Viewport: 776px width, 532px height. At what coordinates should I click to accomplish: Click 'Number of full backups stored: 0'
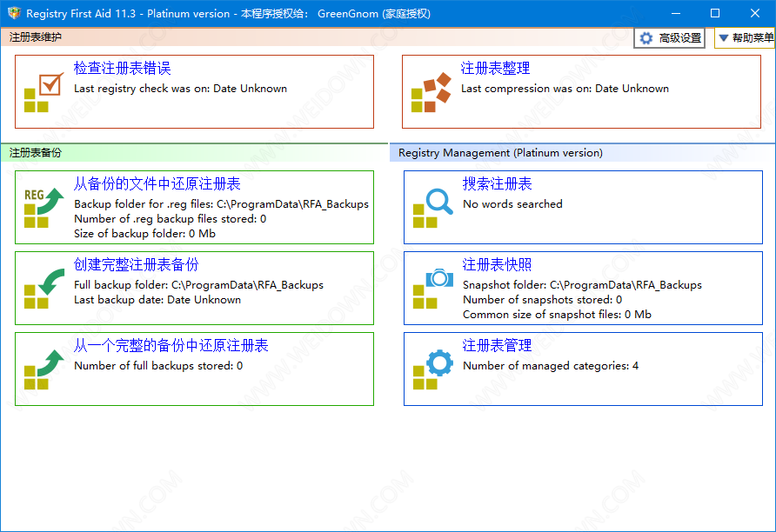click(158, 366)
